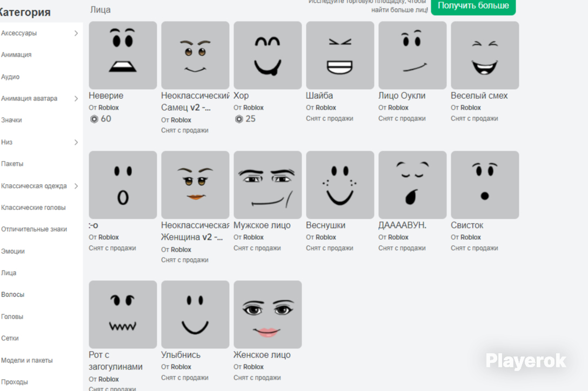Open the Анимация category
This screenshot has width=588, height=391.
[16, 55]
